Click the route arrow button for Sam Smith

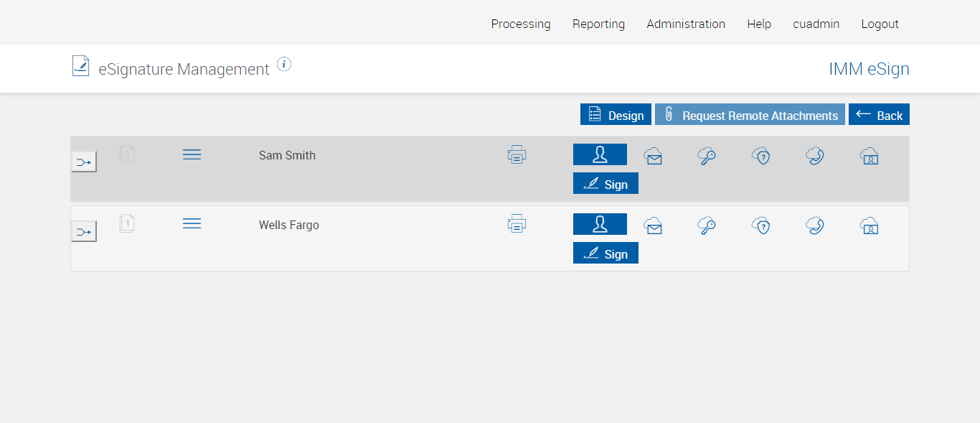tap(84, 162)
